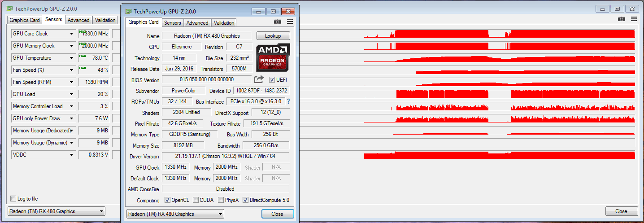Viewport: 644px width, 223px height.
Task: Switch to Advanced tab in back window
Action: 79,20
